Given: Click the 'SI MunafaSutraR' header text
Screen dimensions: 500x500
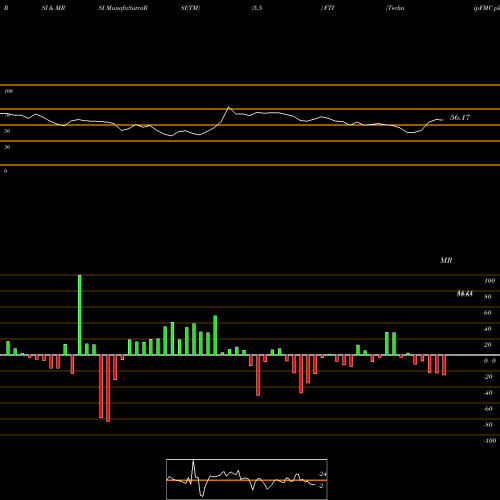Looking at the screenshot, I should click(x=123, y=8).
